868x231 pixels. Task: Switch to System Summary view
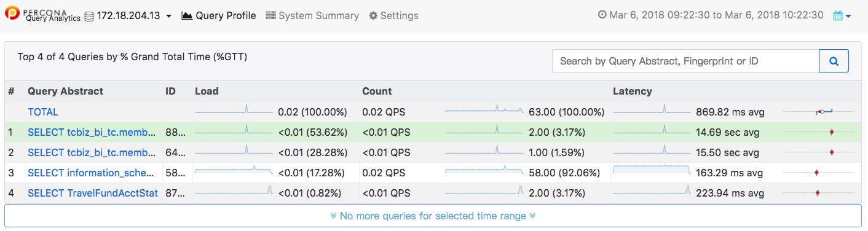312,15
